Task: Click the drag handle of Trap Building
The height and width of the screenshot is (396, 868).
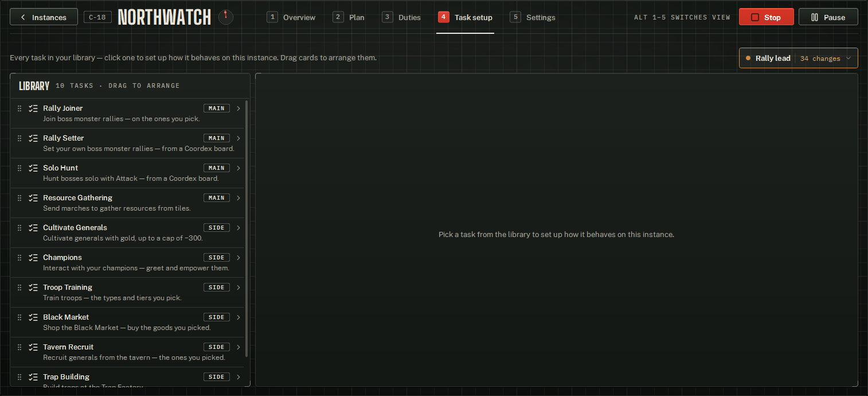Action: click(x=19, y=376)
